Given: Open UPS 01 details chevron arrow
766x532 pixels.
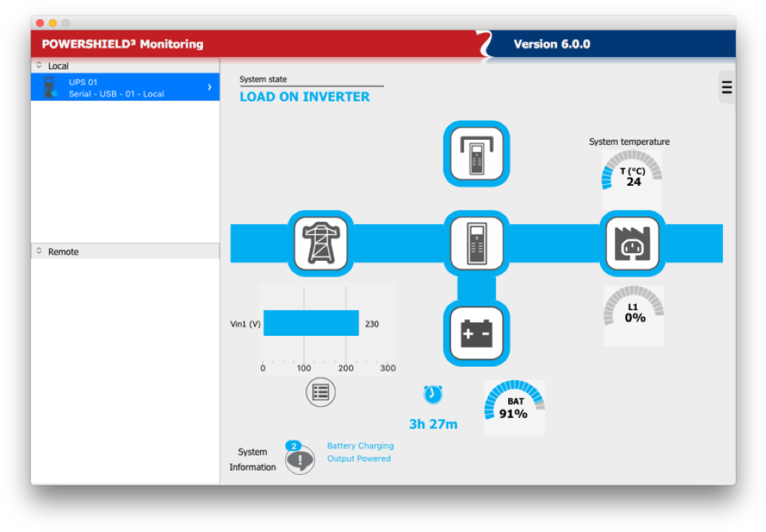Looking at the screenshot, I should point(209,87).
